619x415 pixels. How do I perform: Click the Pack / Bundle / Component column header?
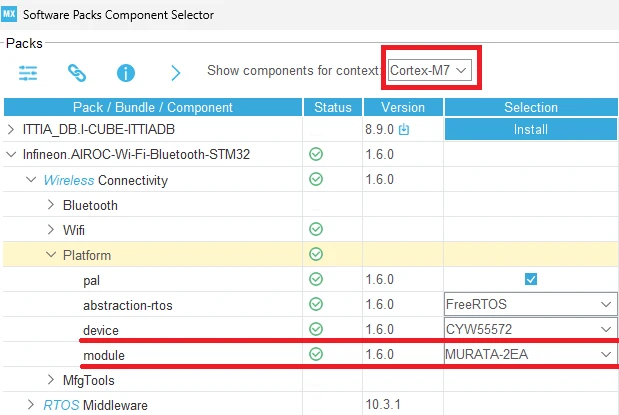(153, 107)
